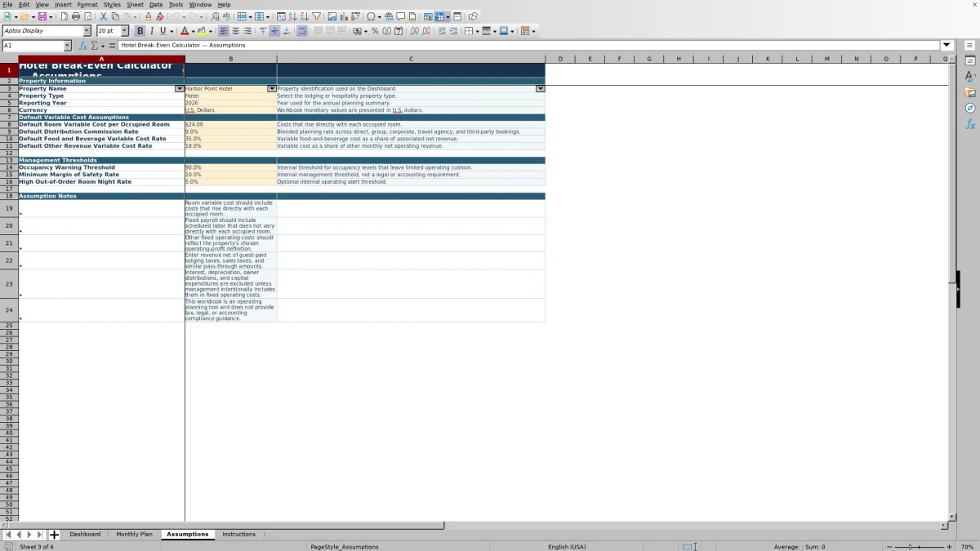Image resolution: width=980 pixels, height=551 pixels.
Task: Add new sheet plus button
Action: (54, 535)
